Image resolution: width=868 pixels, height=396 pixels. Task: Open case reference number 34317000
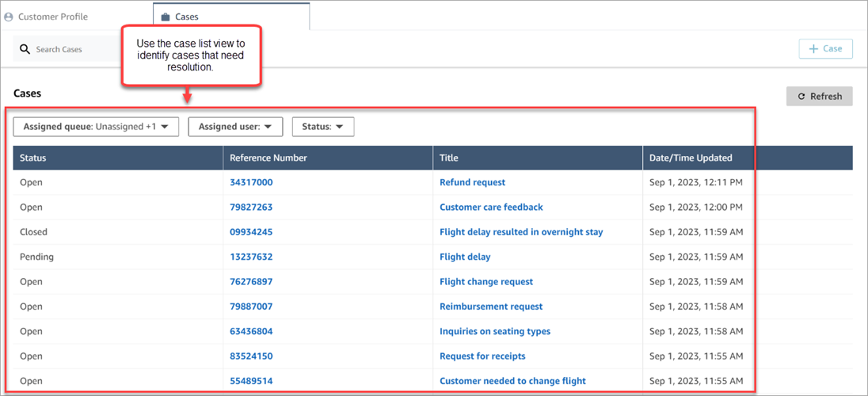[x=251, y=182]
